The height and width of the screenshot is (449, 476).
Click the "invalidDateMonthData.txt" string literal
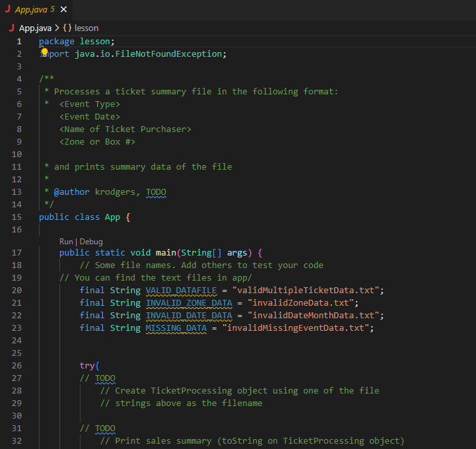click(314, 316)
